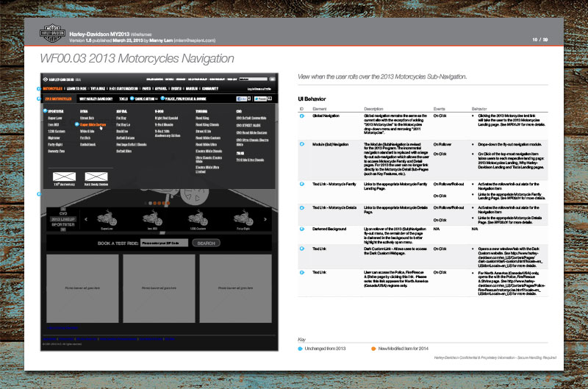Select the TOOLS sub-navigation tab
This screenshot has height=389, width=588.
(x=123, y=99)
